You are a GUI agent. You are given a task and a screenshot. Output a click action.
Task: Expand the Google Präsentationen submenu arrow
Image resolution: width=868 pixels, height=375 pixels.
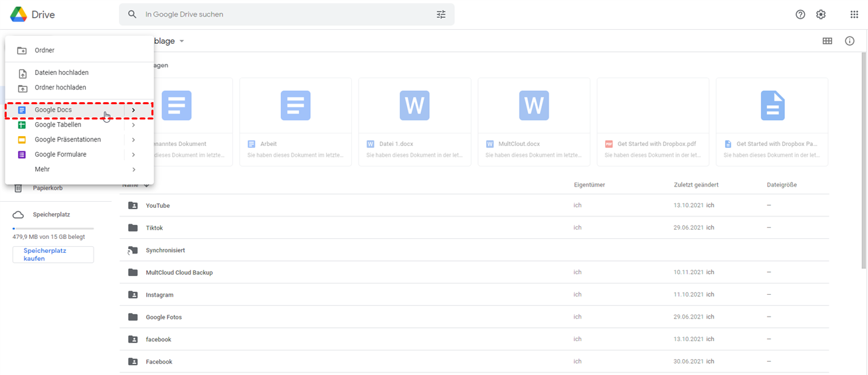click(x=133, y=140)
